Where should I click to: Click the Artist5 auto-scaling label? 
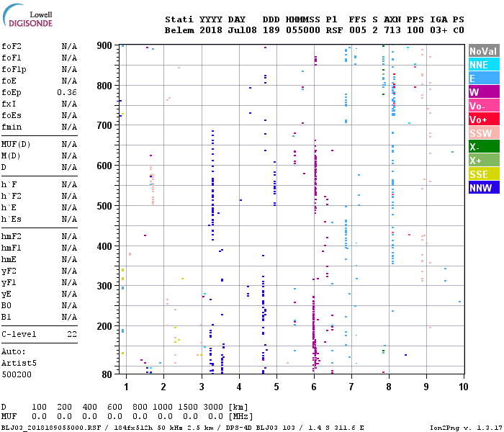pos(19,363)
